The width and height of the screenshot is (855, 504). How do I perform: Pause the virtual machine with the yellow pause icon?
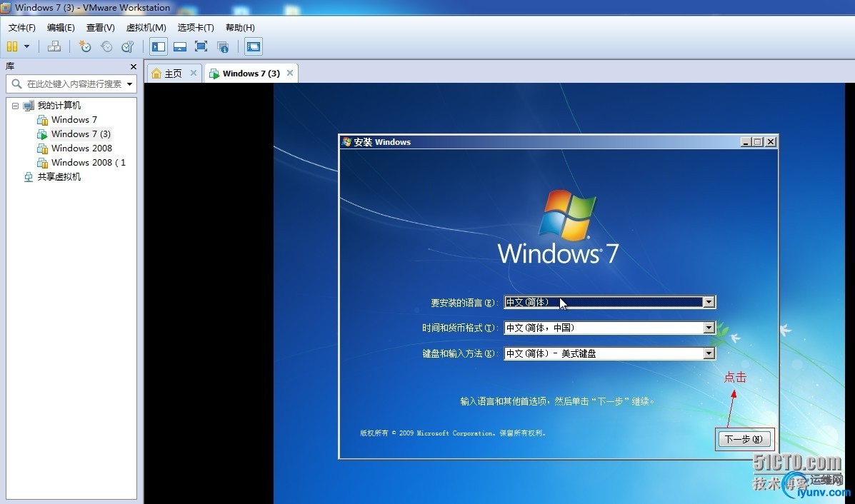[x=12, y=46]
